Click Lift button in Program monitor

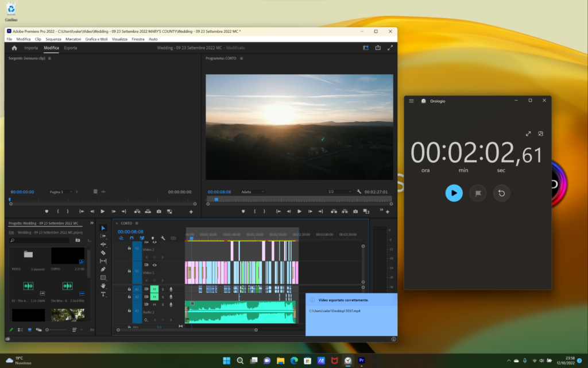click(x=334, y=212)
